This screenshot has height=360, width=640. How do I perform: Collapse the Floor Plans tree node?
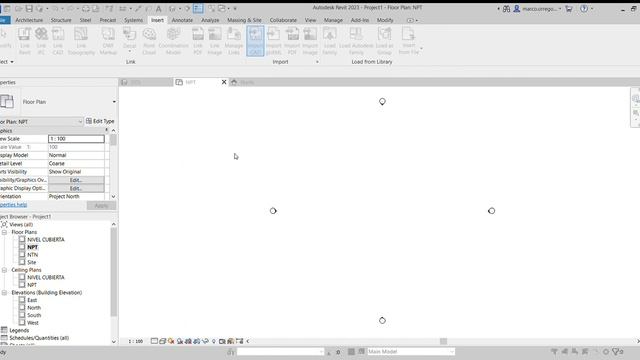pos(4,232)
